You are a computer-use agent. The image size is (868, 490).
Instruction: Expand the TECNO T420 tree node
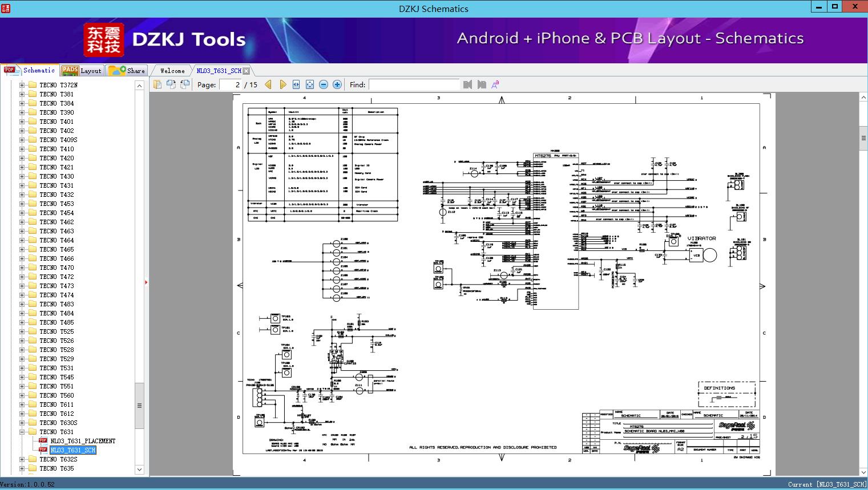click(x=22, y=158)
